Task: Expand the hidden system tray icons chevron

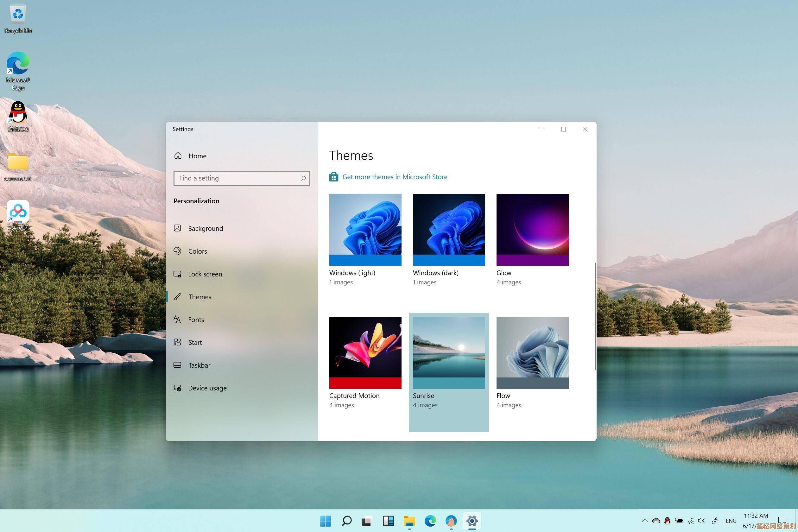Action: (x=644, y=521)
